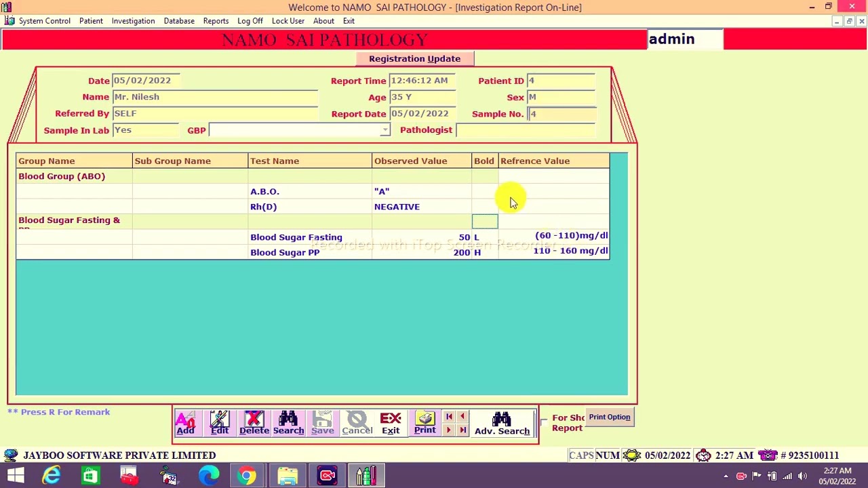868x488 pixels.
Task: Click the Registration Update button
Action: click(x=414, y=59)
